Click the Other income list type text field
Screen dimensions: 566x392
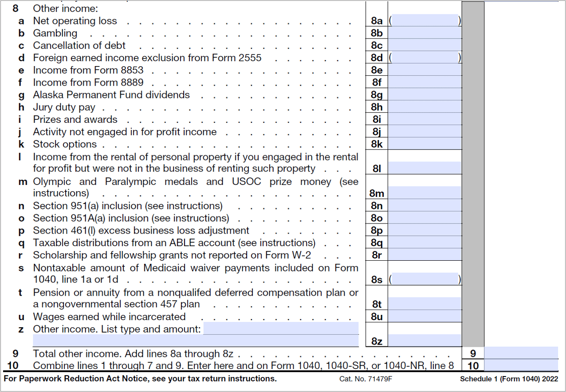pos(281,329)
